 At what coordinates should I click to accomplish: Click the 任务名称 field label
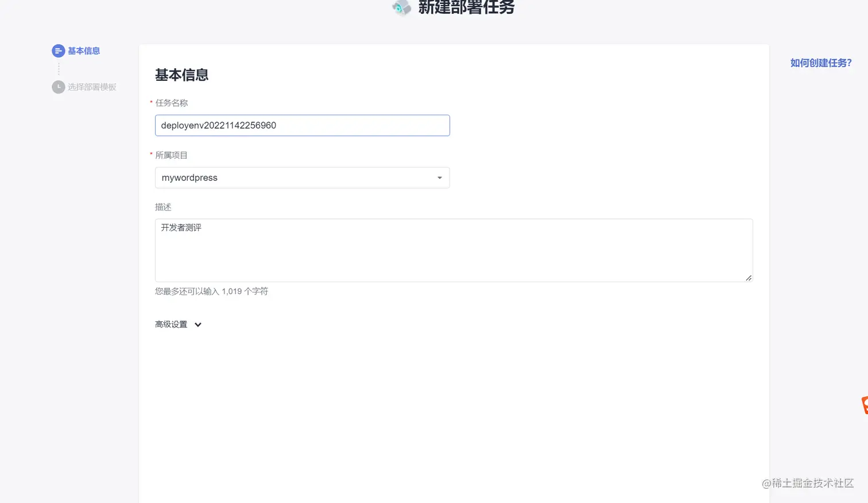click(x=171, y=103)
